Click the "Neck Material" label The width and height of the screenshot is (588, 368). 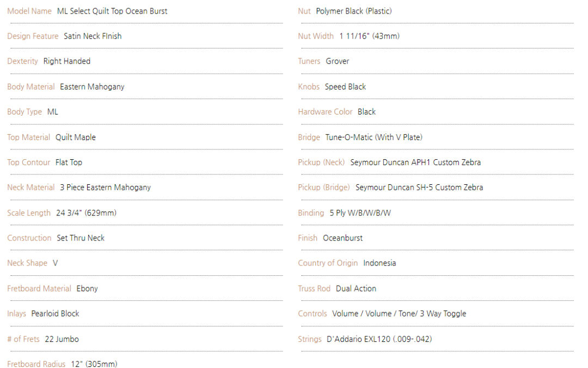[x=31, y=188]
